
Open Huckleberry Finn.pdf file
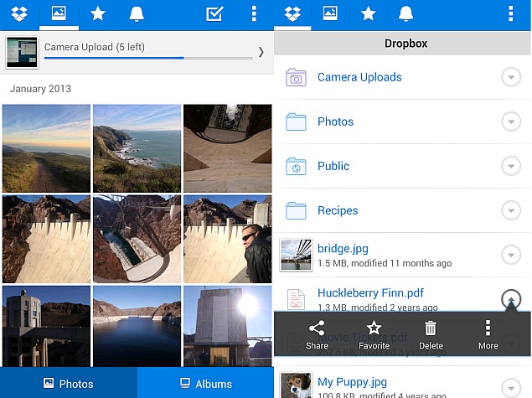[x=402, y=295]
